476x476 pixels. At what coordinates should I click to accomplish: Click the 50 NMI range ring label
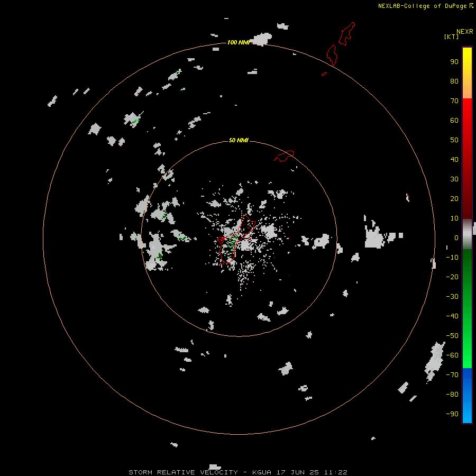tap(239, 140)
